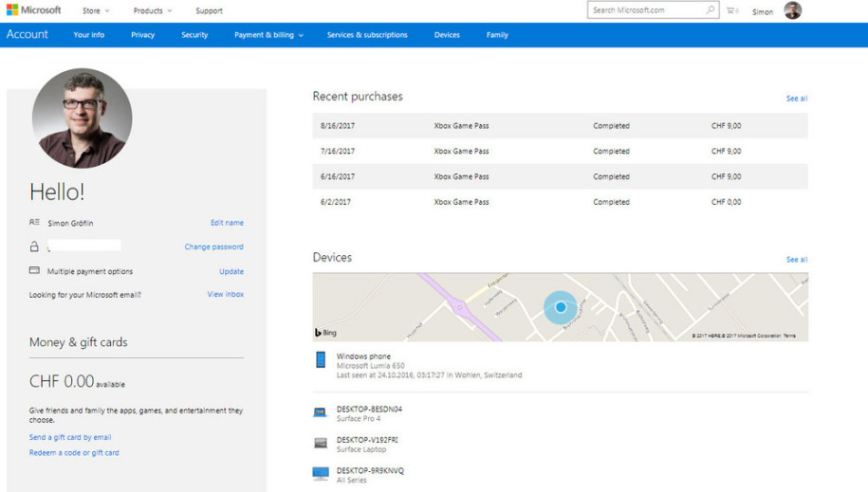Click the padlock icon in profile panel
Viewport: 868px width, 492px height.
34,246
